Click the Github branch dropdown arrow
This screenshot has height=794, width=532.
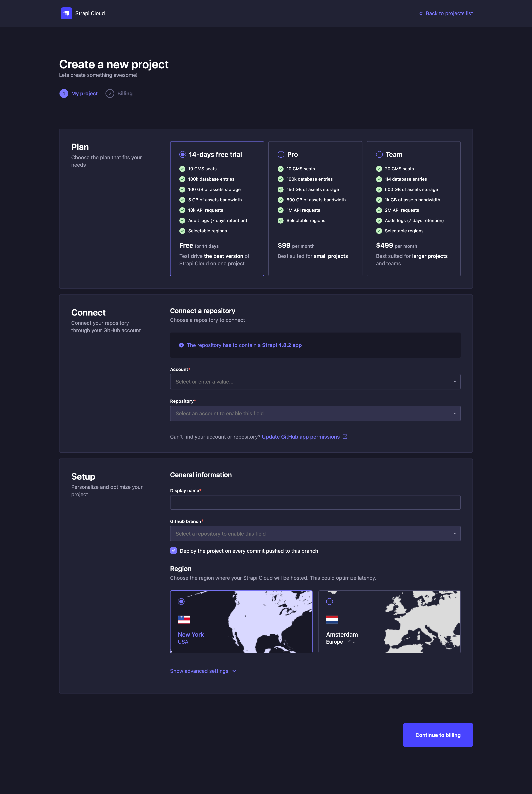[455, 533]
